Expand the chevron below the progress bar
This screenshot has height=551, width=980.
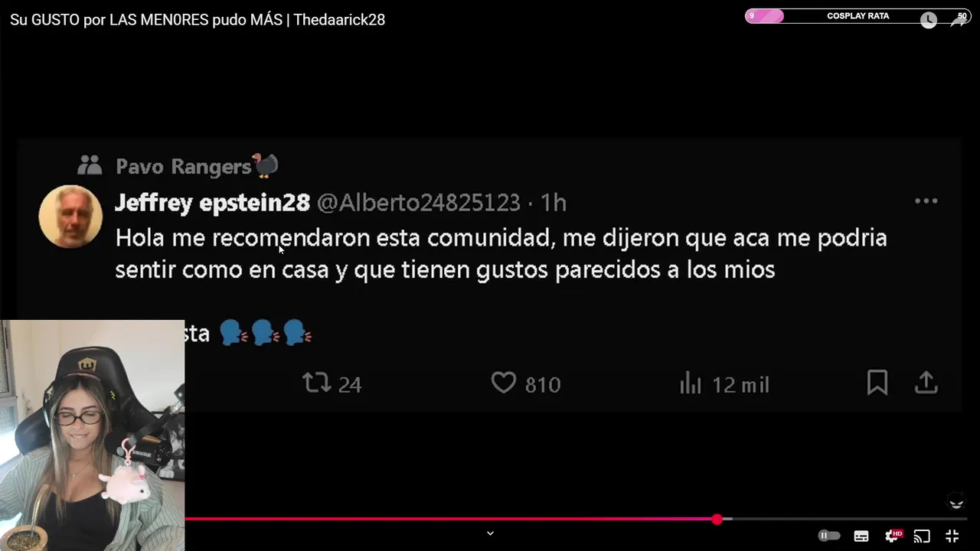[x=490, y=533]
